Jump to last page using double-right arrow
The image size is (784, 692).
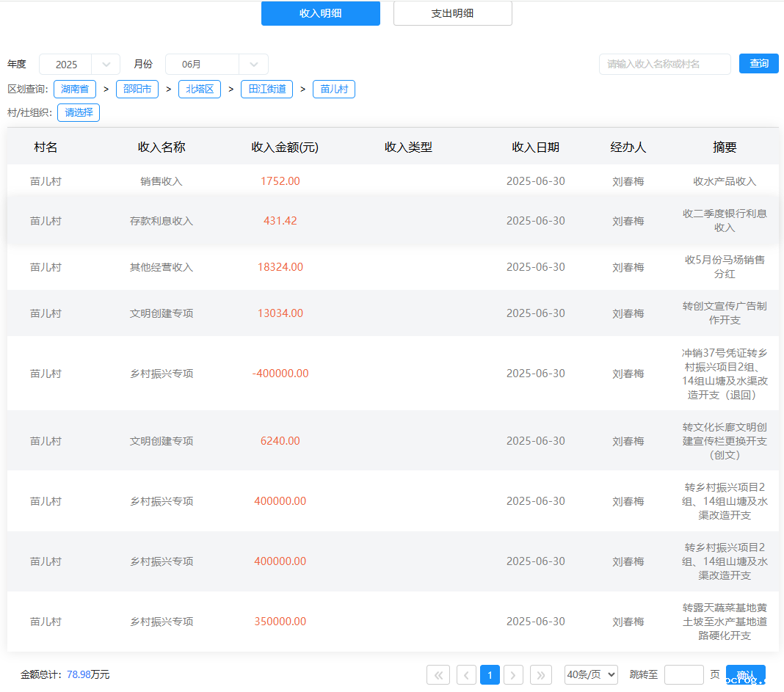541,675
